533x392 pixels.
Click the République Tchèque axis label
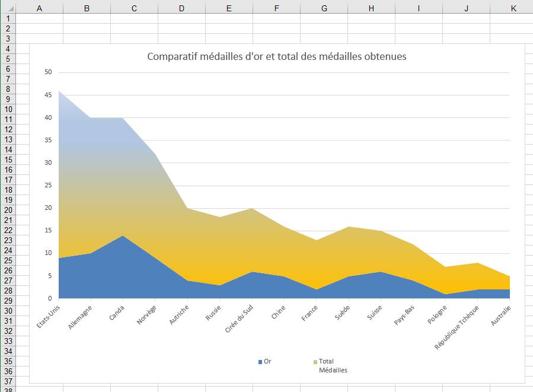tap(457, 326)
